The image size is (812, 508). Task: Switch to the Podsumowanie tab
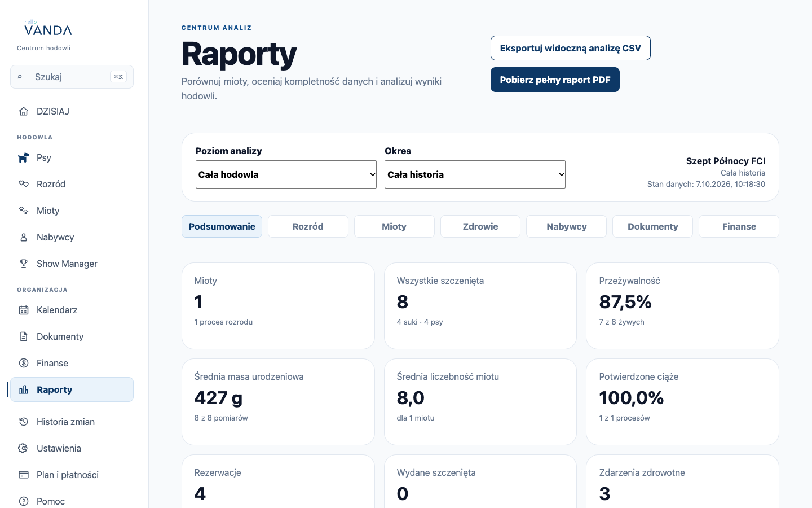point(222,226)
